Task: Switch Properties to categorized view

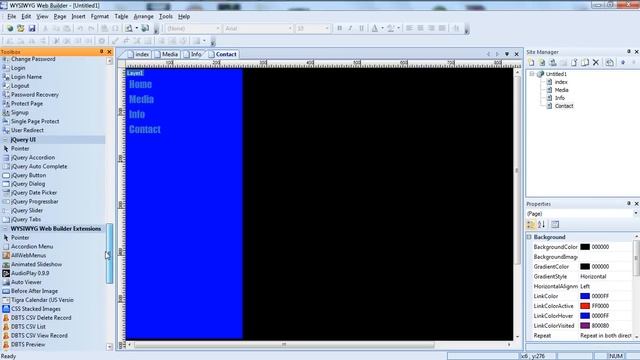Action: pyautogui.click(x=531, y=224)
